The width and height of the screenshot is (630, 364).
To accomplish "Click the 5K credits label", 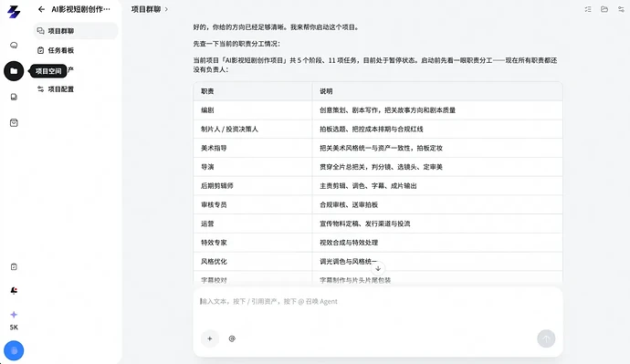I will pyautogui.click(x=14, y=328).
